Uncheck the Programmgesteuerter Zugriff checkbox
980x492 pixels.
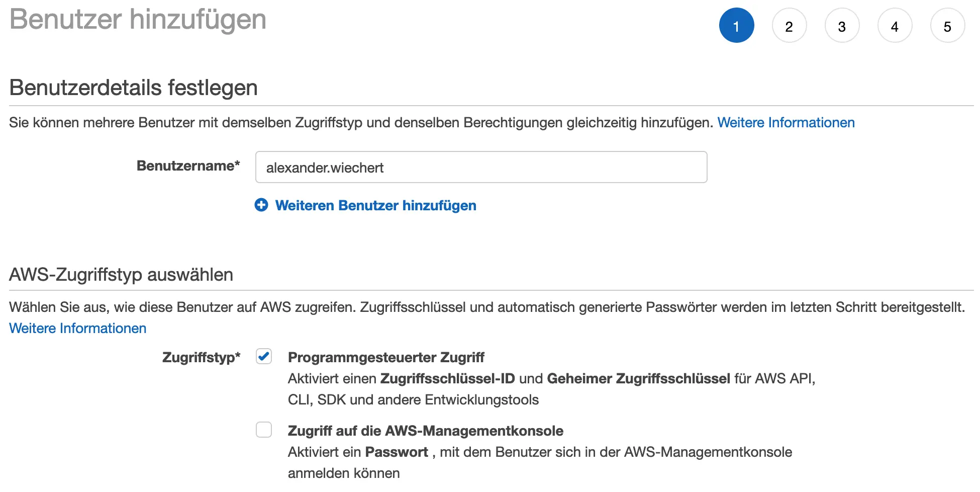(x=264, y=357)
